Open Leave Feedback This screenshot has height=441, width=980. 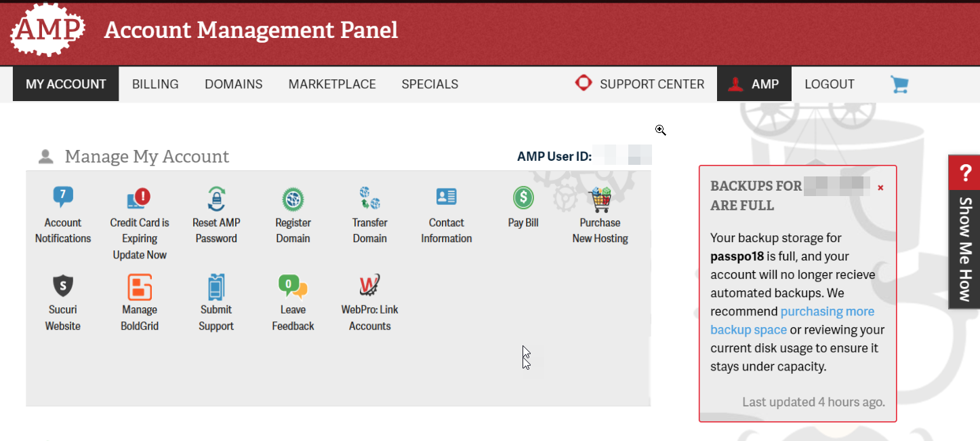(293, 286)
